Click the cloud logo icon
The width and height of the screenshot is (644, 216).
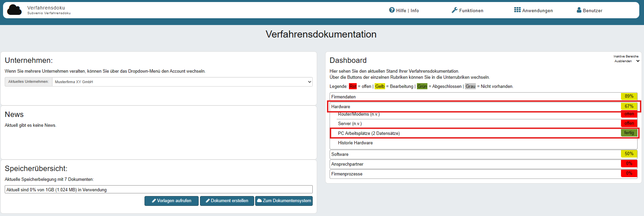(14, 10)
